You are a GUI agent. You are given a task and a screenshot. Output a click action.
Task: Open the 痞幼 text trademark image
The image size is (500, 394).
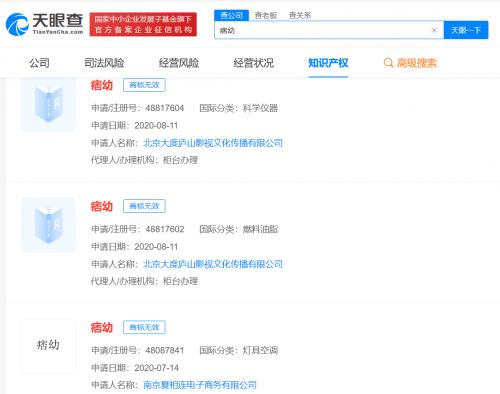click(x=49, y=345)
